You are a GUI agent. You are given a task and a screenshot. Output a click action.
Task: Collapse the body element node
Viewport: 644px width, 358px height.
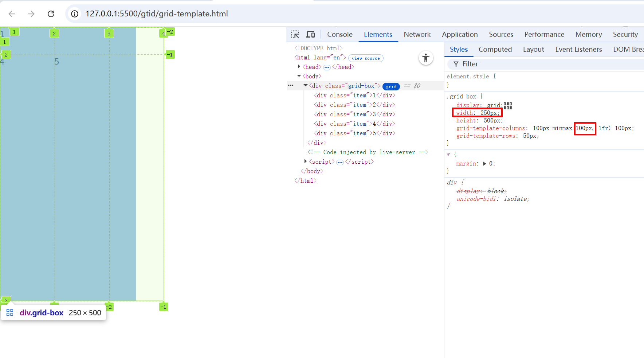coord(299,76)
